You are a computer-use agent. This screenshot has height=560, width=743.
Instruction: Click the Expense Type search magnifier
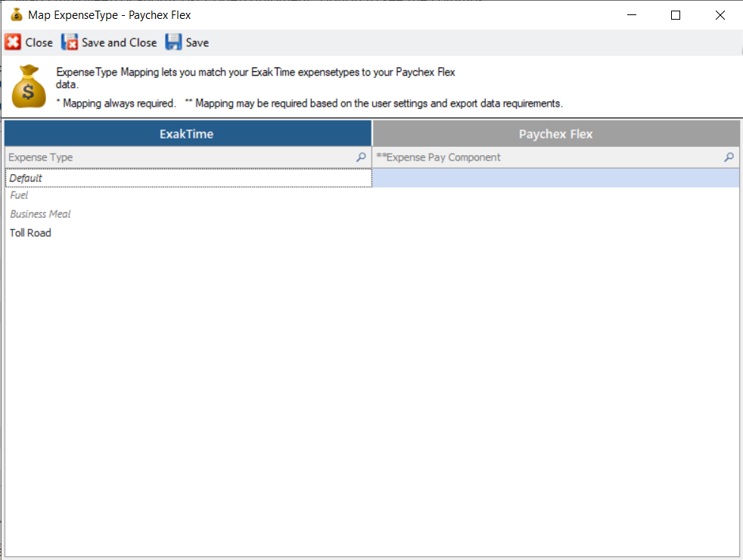(x=361, y=157)
